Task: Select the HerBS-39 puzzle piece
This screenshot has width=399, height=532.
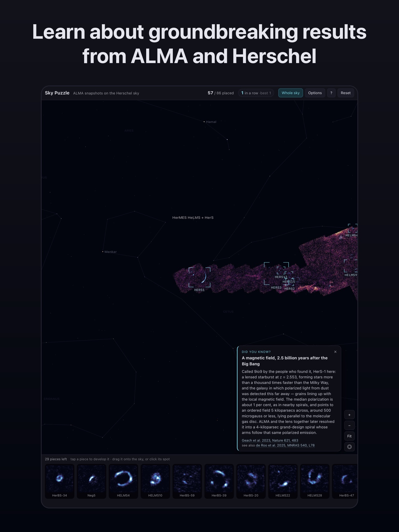Action: click(219, 481)
